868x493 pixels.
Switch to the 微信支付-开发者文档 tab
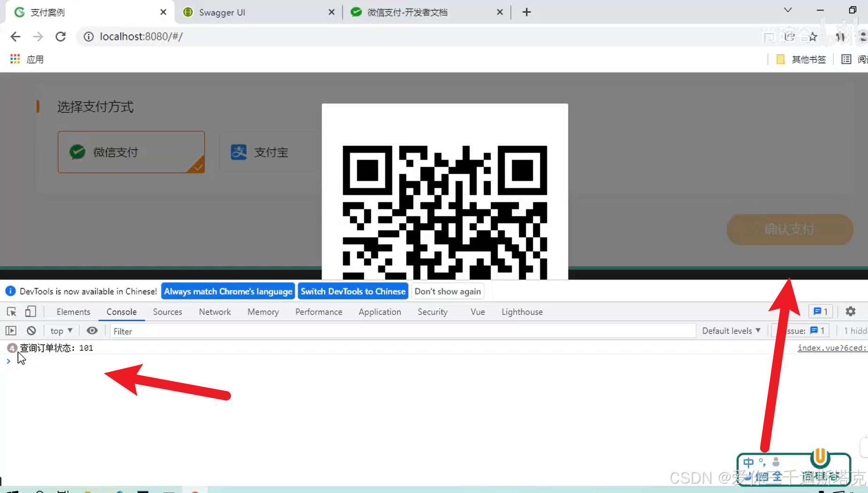(x=426, y=12)
